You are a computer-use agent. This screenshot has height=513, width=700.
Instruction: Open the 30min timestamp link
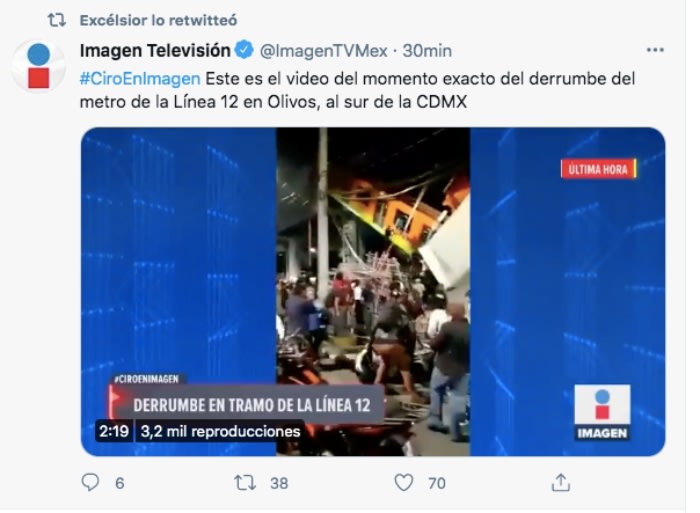(427, 51)
